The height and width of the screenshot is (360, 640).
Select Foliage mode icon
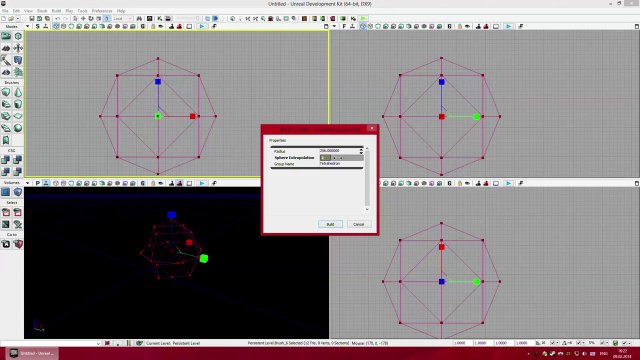pyautogui.click(x=18, y=72)
